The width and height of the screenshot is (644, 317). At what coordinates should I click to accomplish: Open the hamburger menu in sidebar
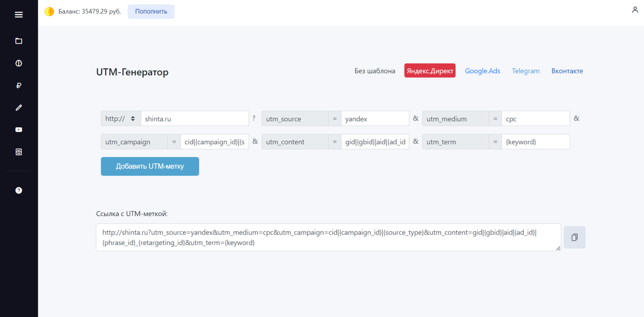19,14
